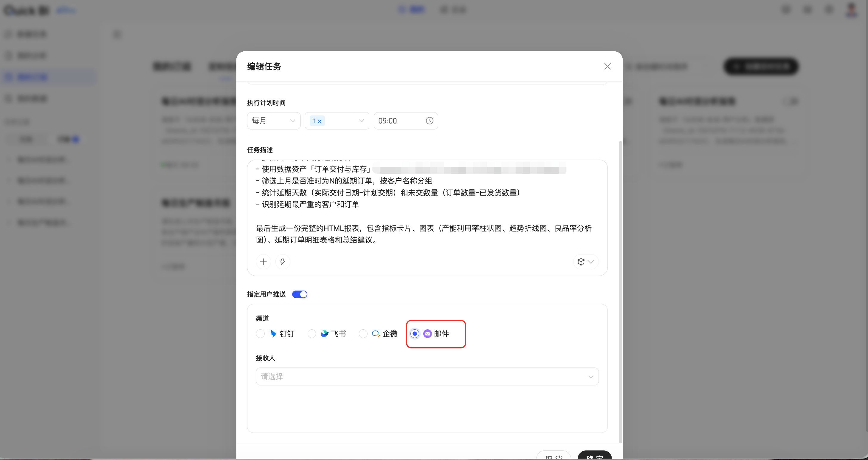Click the Quick BI logo in the header
The width and height of the screenshot is (868, 460).
click(x=26, y=10)
